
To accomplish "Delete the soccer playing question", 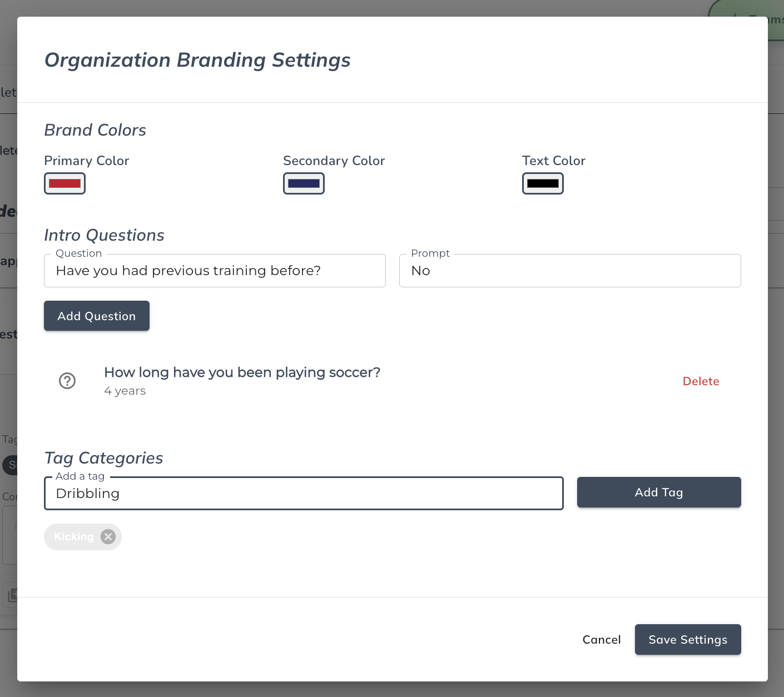I will [x=701, y=381].
